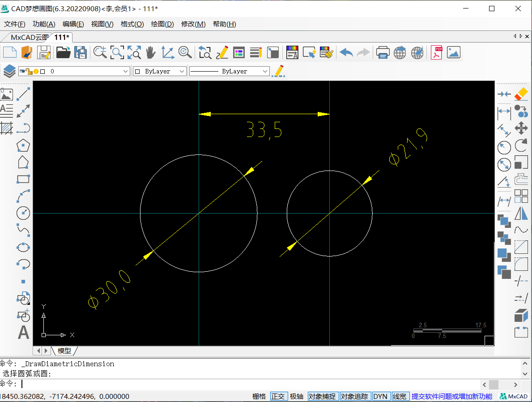Open the 修改(M) menu
The width and height of the screenshot is (532, 402).
193,24
